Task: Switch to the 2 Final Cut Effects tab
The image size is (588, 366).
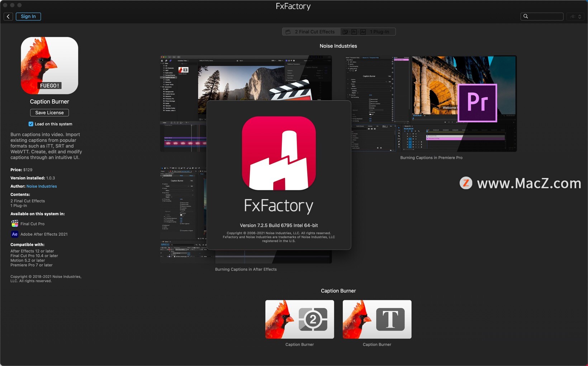Action: [311, 32]
